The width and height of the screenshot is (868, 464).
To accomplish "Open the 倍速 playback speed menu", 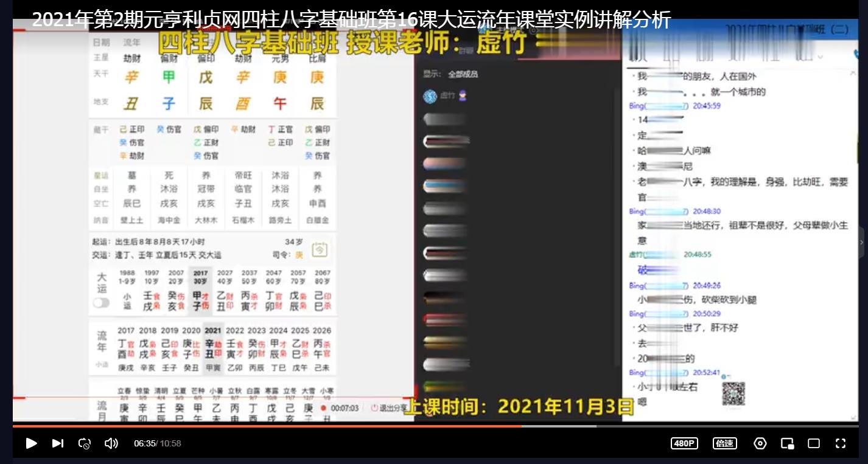I will (x=724, y=443).
